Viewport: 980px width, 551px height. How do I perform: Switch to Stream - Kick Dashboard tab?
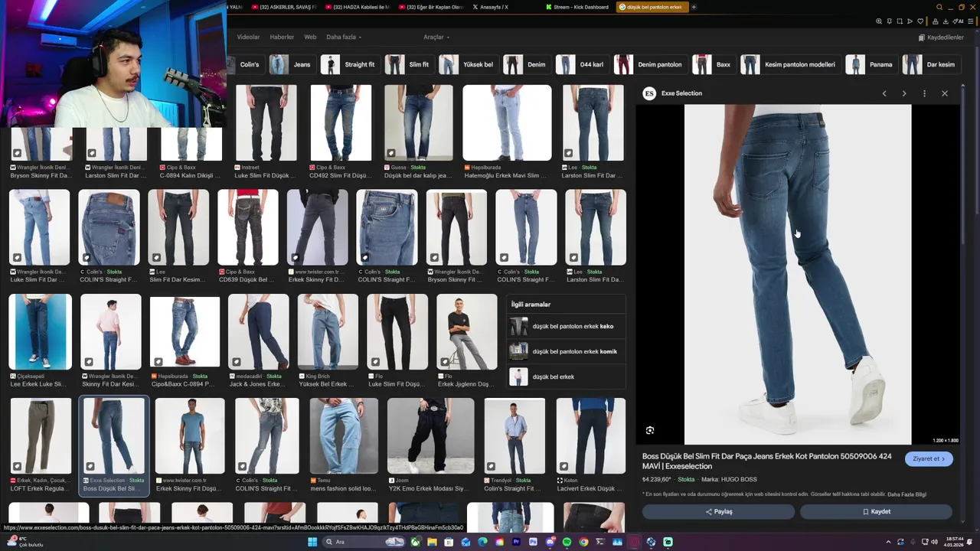pyautogui.click(x=578, y=7)
